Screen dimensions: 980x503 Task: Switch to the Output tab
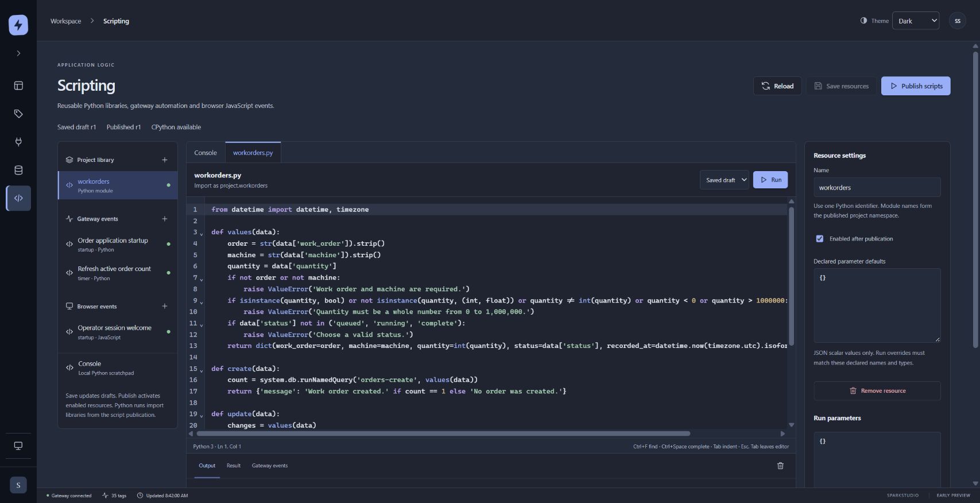[x=207, y=466]
